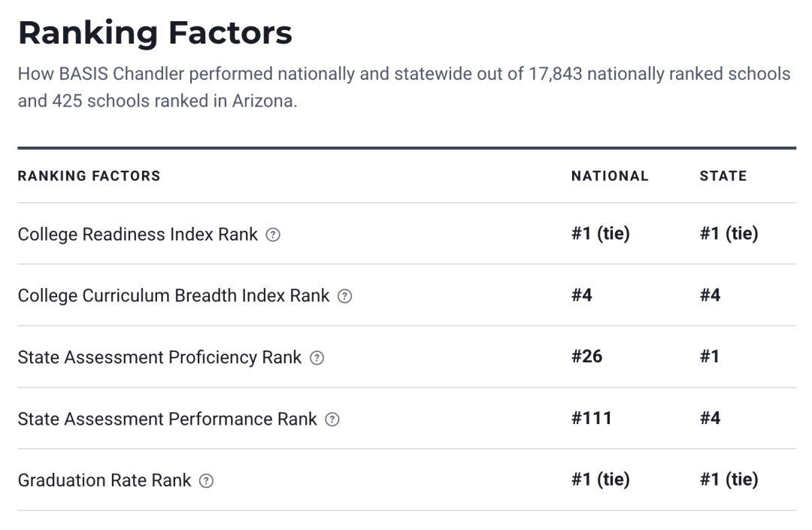Click College Curriculum Breadth Index help icon
The height and width of the screenshot is (530, 812).
tap(344, 296)
